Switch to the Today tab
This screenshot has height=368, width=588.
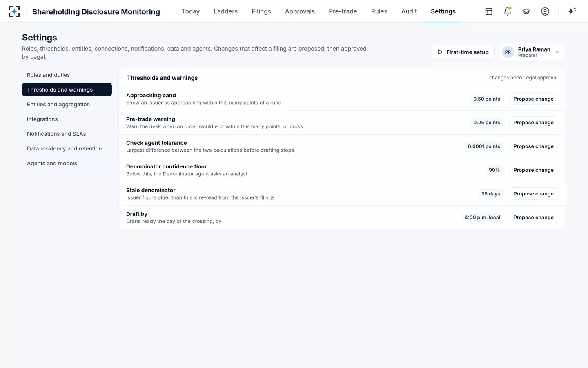[x=191, y=11]
